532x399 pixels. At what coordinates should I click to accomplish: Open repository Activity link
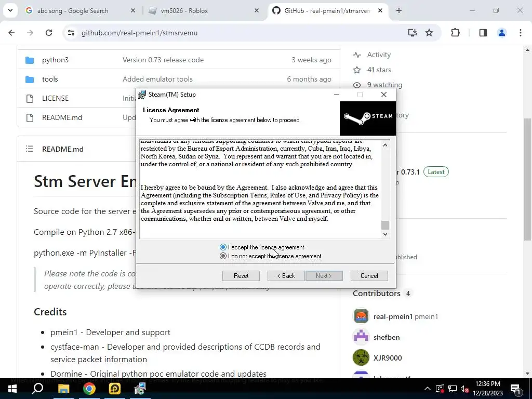coord(379,55)
